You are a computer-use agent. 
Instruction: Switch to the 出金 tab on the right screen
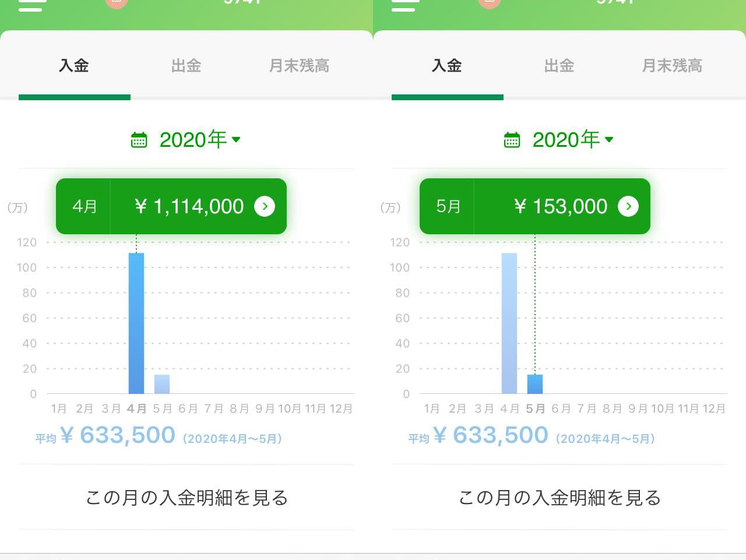tap(559, 65)
